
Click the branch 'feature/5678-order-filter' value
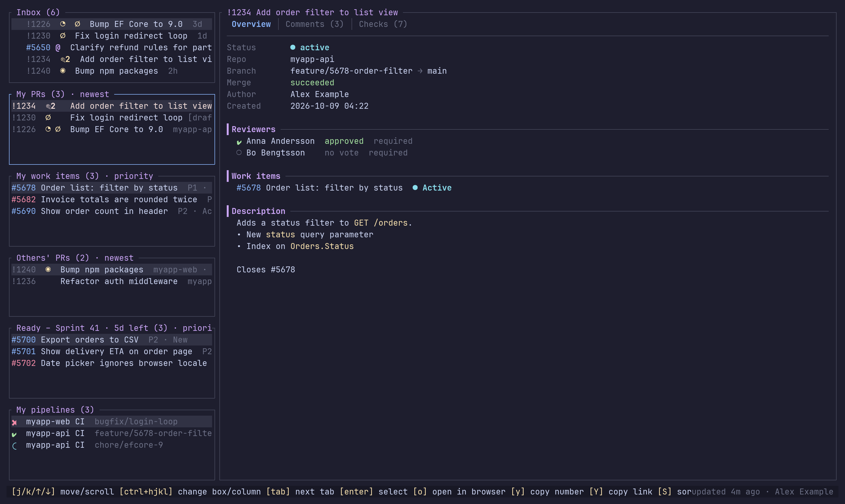pyautogui.click(x=351, y=71)
